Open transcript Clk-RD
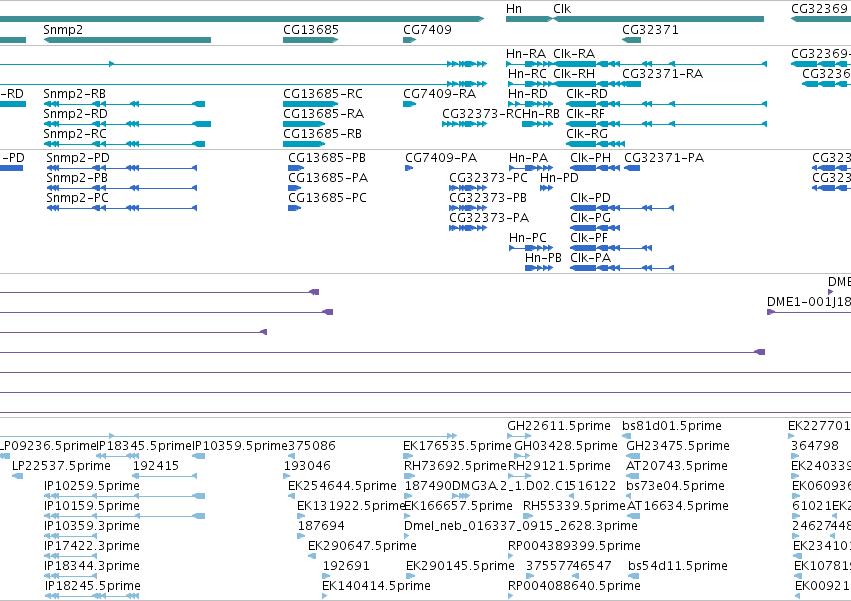The height and width of the screenshot is (601, 851). click(x=587, y=93)
